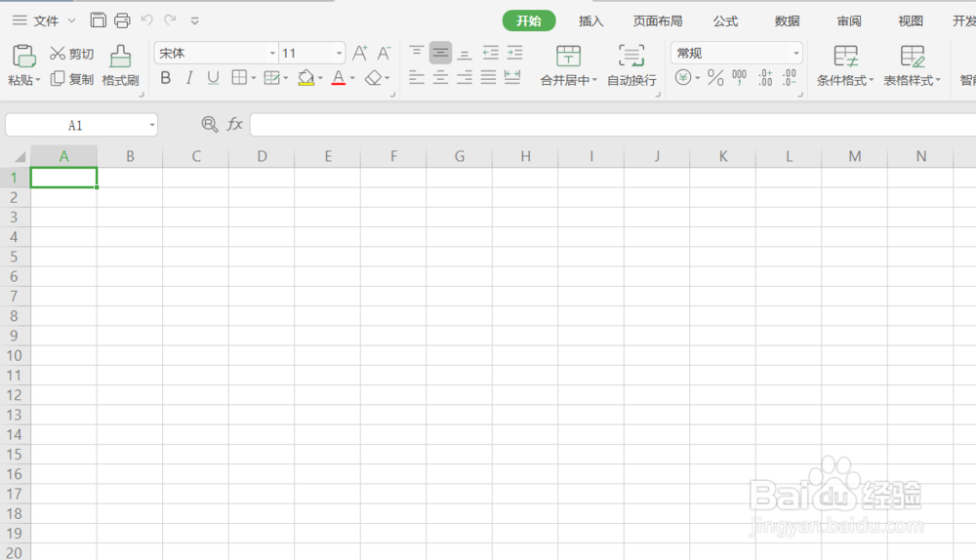Switch to the 审阅 tab
The width and height of the screenshot is (976, 560).
pyautogui.click(x=849, y=21)
